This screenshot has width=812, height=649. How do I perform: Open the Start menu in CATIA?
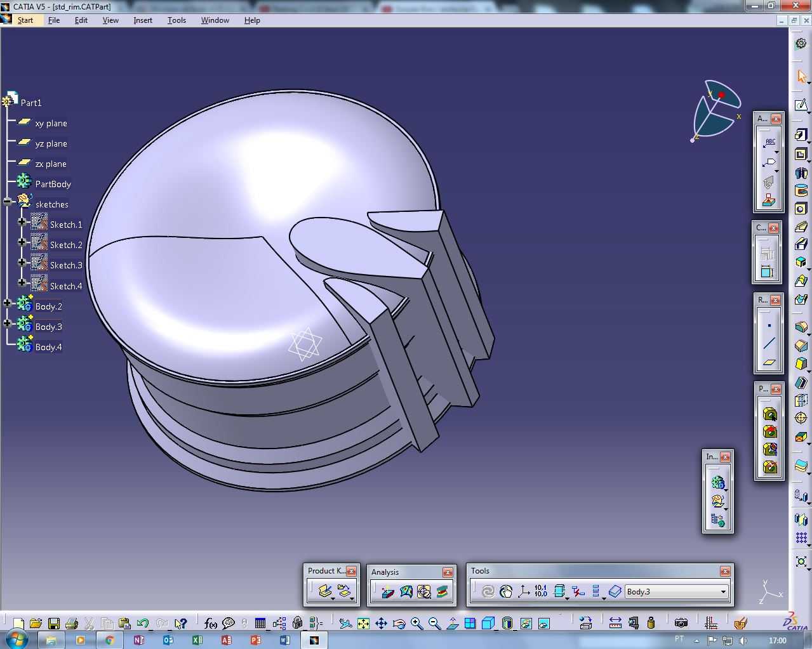coord(25,20)
